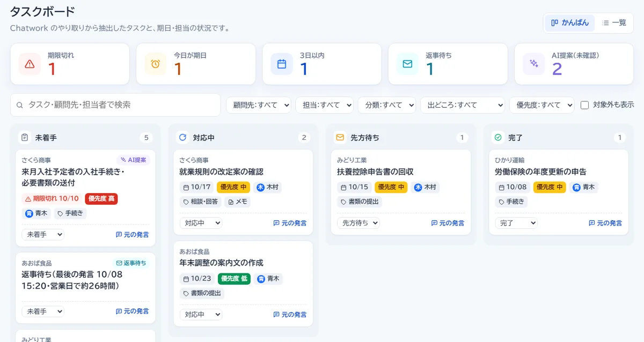Image resolution: width=644 pixels, height=342 pixels.
Task: Open 元の発言 link on 就業規則の改定案の確認 card
Action: point(290,223)
